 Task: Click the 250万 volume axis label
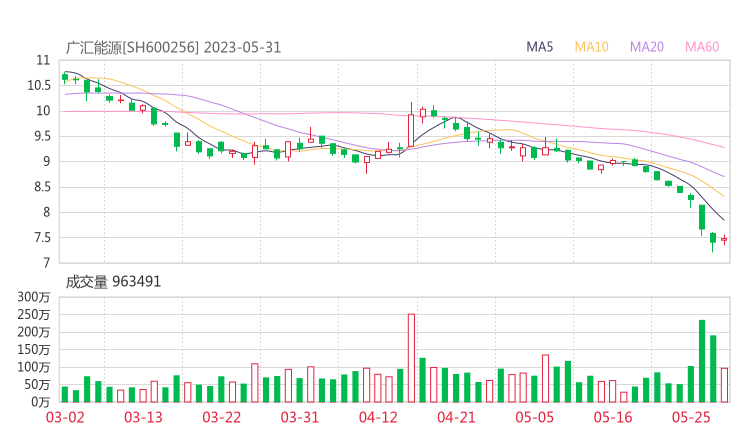34,314
